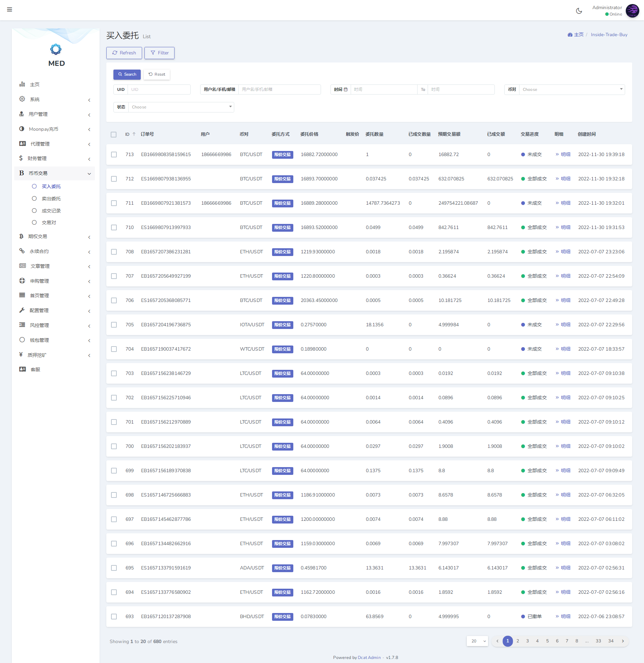Go to page 3 of results

point(527,641)
